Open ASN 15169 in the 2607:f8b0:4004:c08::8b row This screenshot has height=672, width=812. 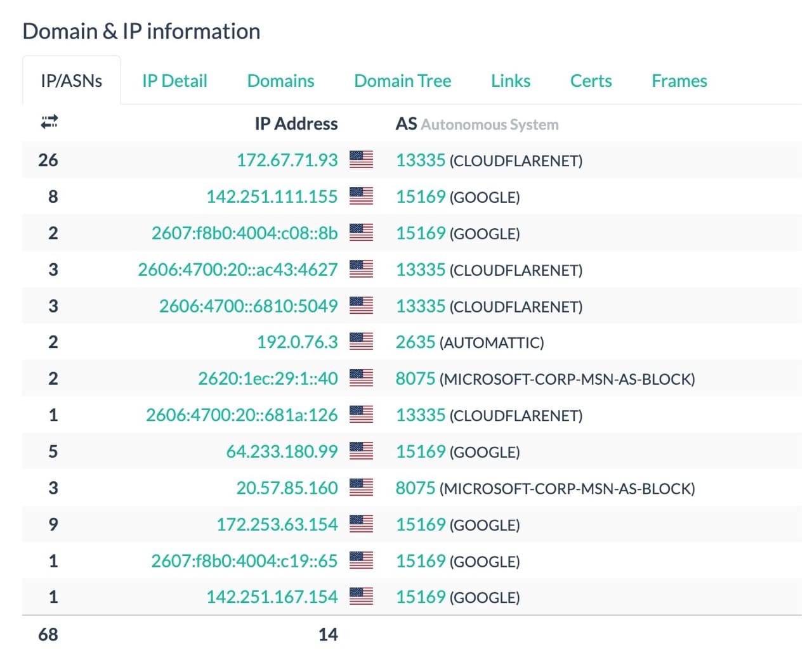pyautogui.click(x=421, y=233)
